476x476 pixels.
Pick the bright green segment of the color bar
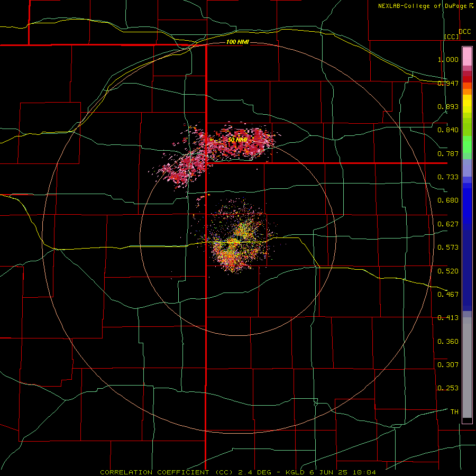coord(467,144)
